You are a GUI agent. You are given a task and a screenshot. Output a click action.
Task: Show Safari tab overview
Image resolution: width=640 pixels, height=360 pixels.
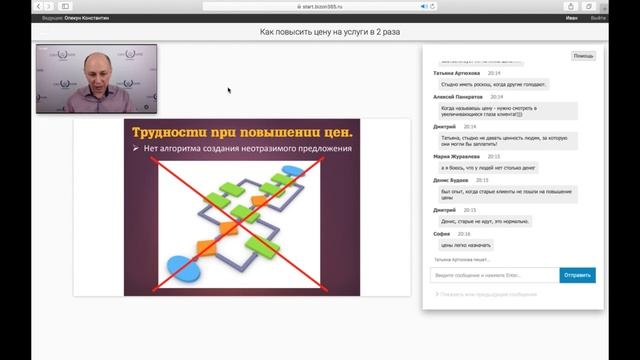589,7
